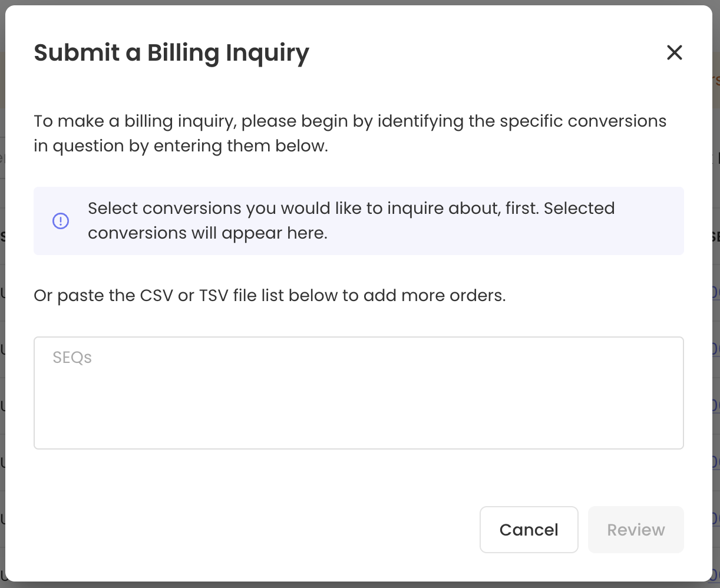Click the info circle icon in the notice

pos(61,221)
